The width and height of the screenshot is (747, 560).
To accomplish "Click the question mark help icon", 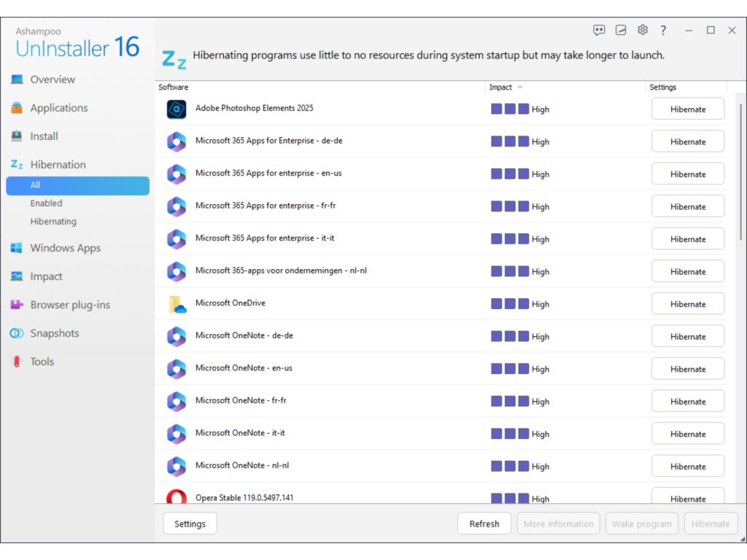I will click(663, 30).
